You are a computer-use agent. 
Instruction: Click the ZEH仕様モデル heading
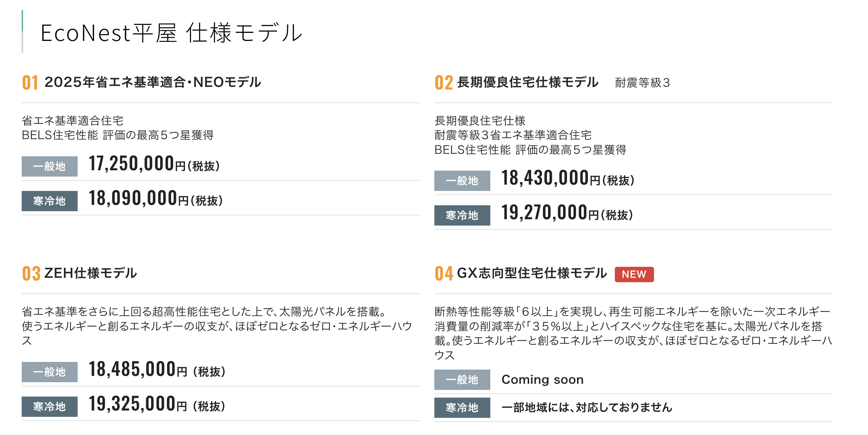[x=91, y=273]
